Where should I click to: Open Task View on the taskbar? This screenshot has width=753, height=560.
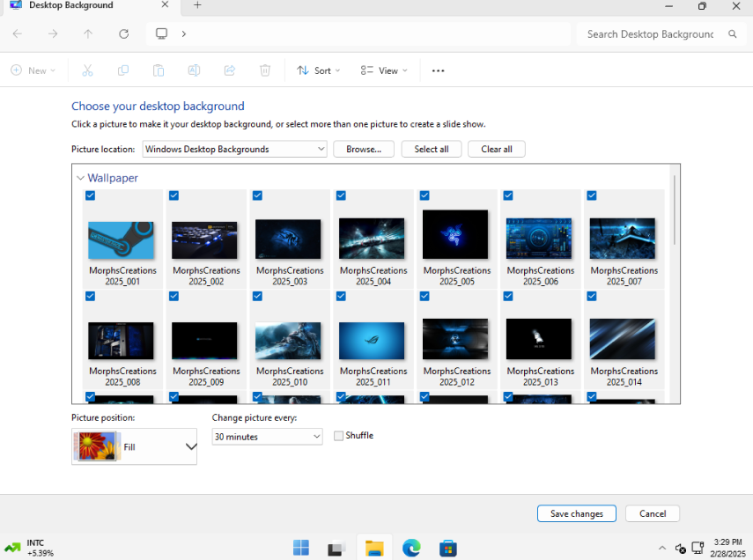point(336,548)
